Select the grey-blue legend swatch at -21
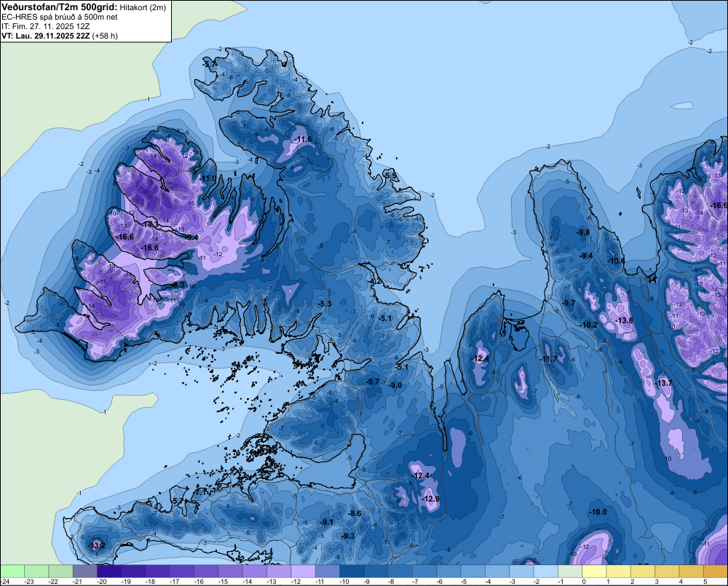This screenshot has height=586, width=728. [85, 571]
